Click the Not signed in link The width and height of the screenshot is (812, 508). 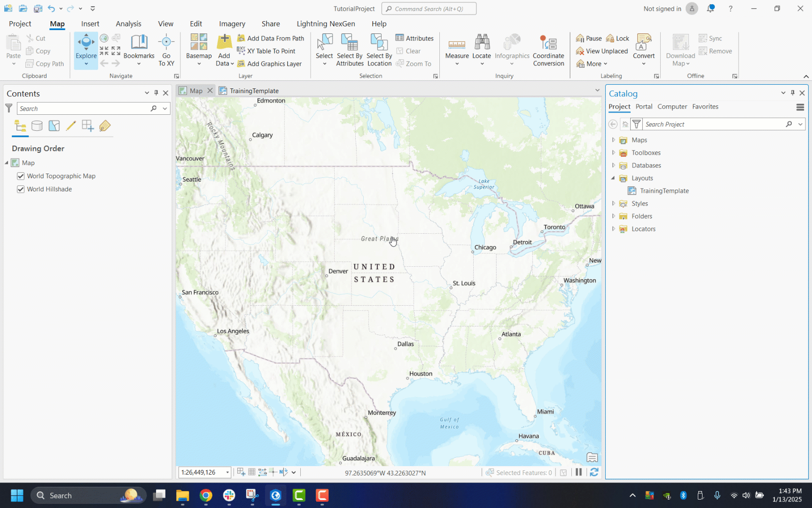[662, 8]
